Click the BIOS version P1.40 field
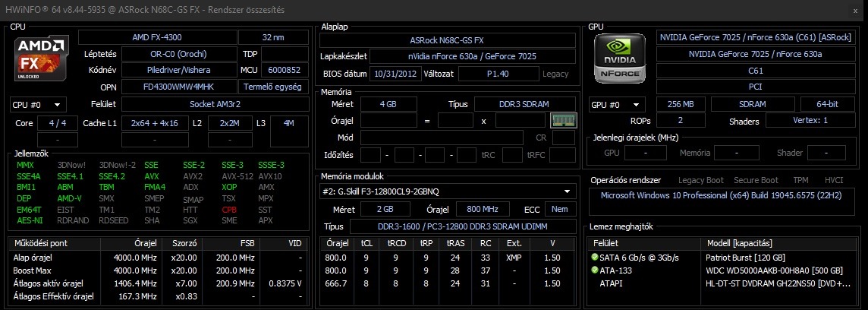The height and width of the screenshot is (310, 868). click(498, 74)
